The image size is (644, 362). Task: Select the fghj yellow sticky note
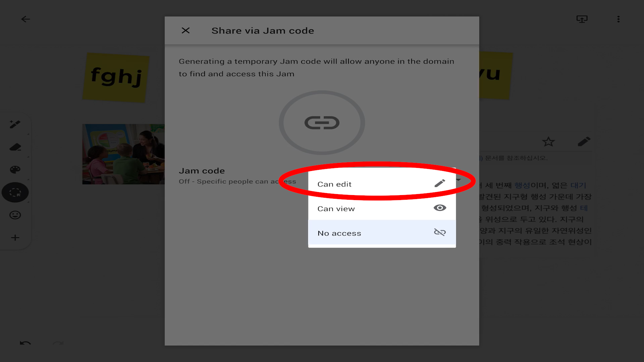pos(116,77)
